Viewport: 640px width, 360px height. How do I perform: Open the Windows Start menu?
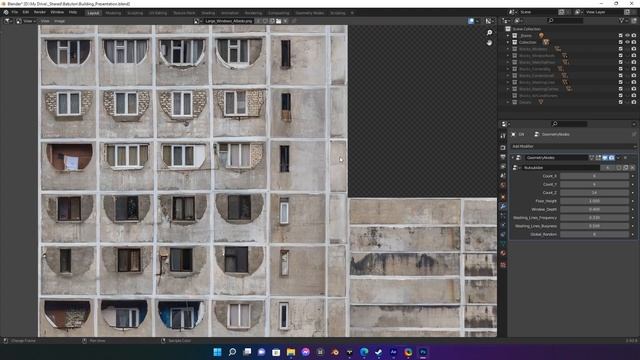click(217, 352)
